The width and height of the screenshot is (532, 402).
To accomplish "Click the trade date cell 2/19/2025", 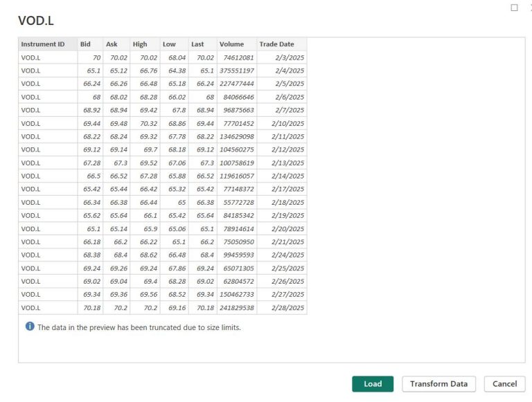I will (x=282, y=216).
